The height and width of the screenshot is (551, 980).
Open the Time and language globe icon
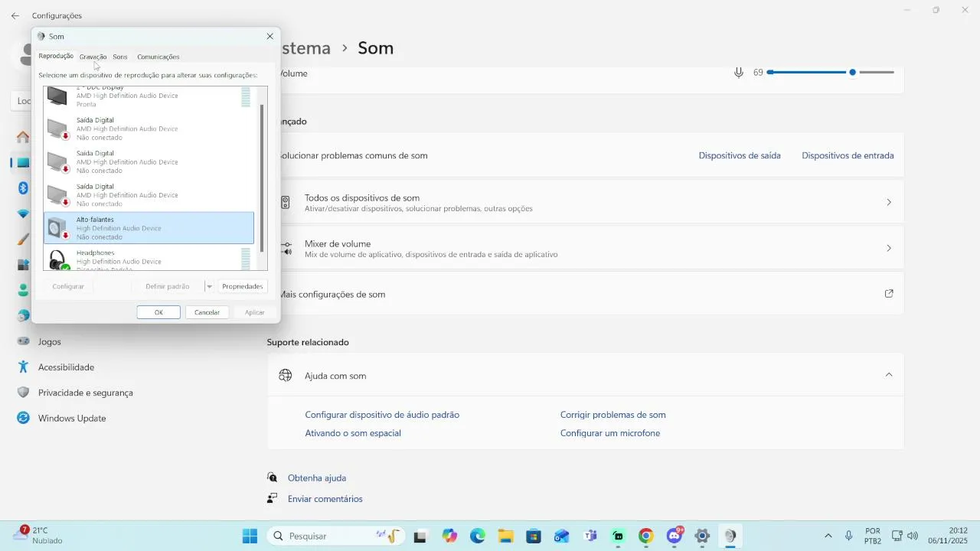pos(23,315)
